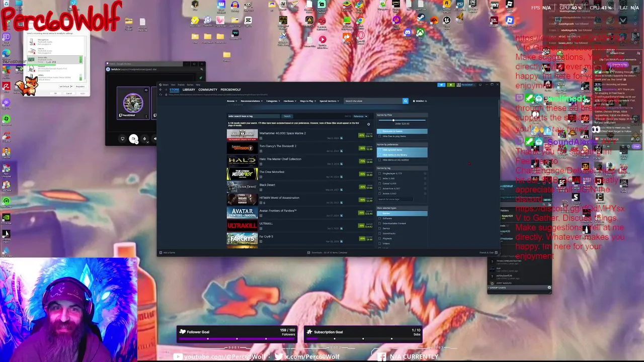The width and height of the screenshot is (644, 362).
Task: Check the Software type filter
Action: 379,218
